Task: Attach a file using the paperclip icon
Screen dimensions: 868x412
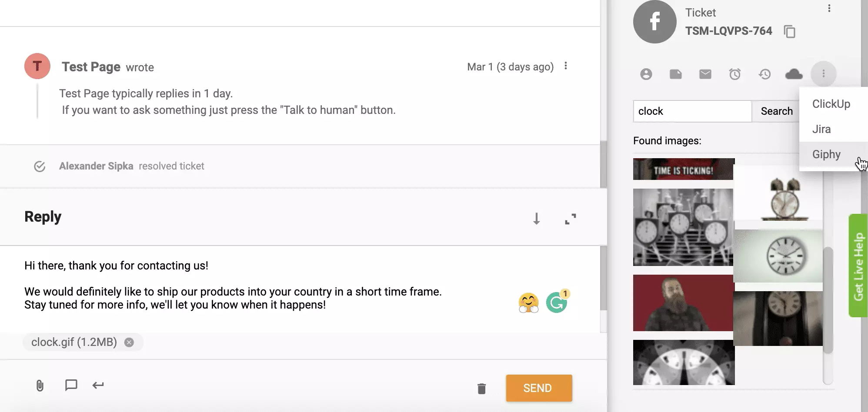Action: (40, 385)
